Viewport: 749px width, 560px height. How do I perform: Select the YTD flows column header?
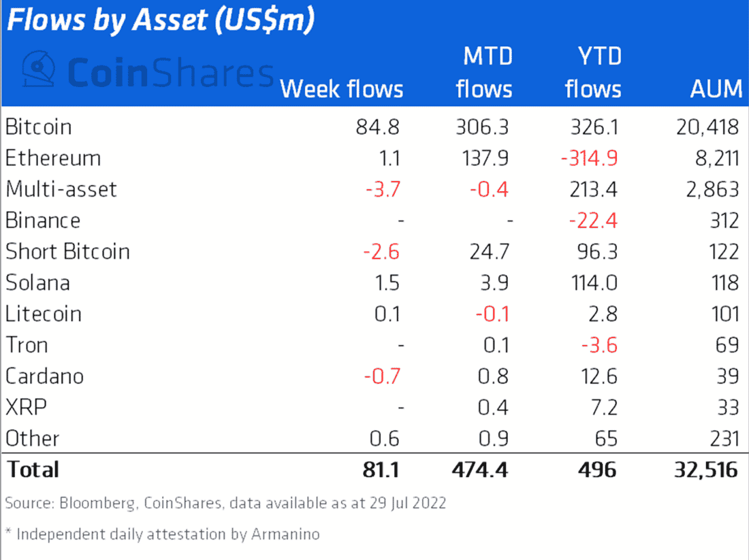pyautogui.click(x=593, y=73)
